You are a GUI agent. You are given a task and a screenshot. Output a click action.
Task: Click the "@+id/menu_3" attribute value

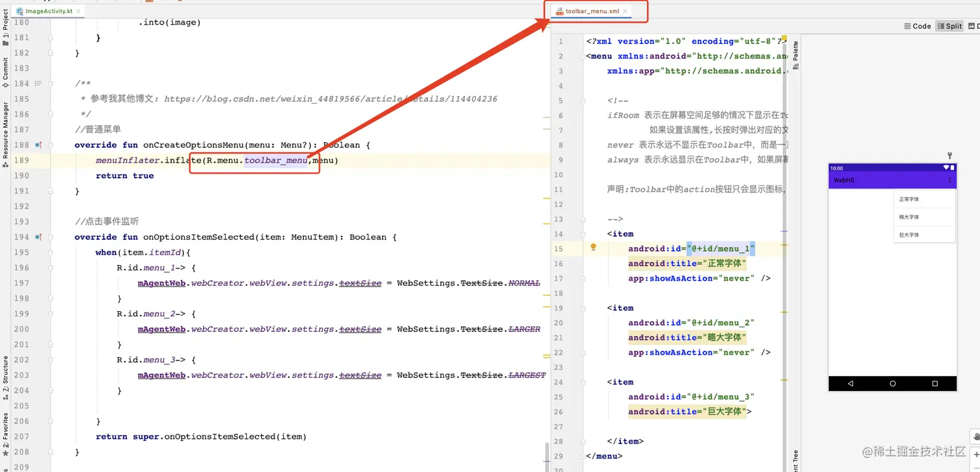click(721, 397)
